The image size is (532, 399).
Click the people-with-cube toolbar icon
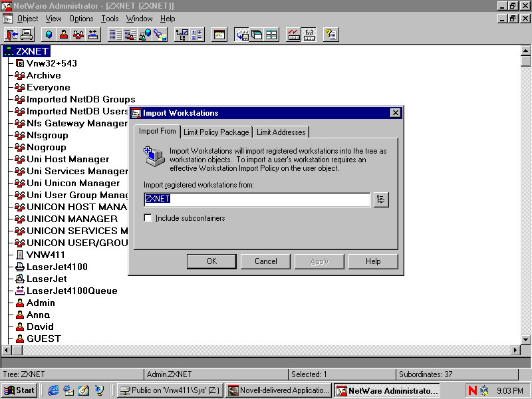click(145, 35)
